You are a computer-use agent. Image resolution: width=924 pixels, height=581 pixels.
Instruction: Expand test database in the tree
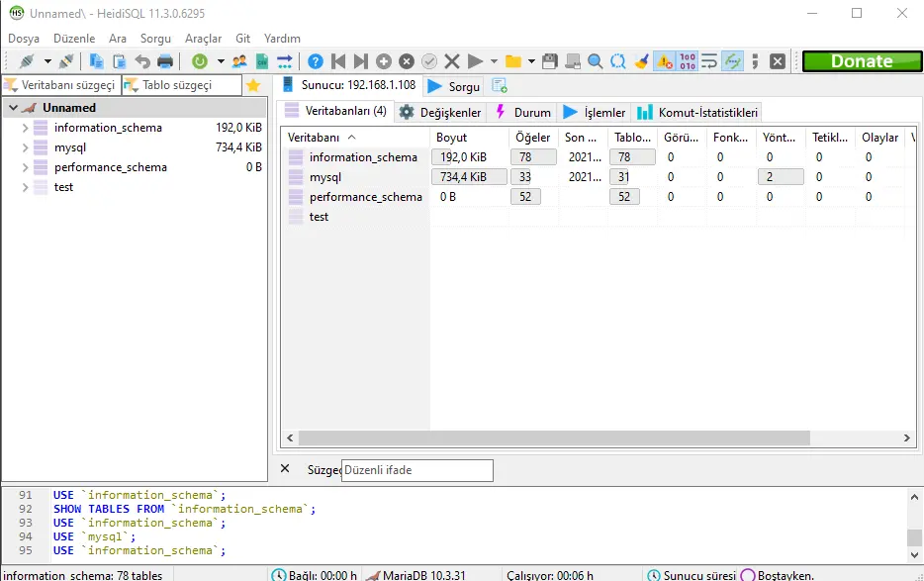pos(25,188)
